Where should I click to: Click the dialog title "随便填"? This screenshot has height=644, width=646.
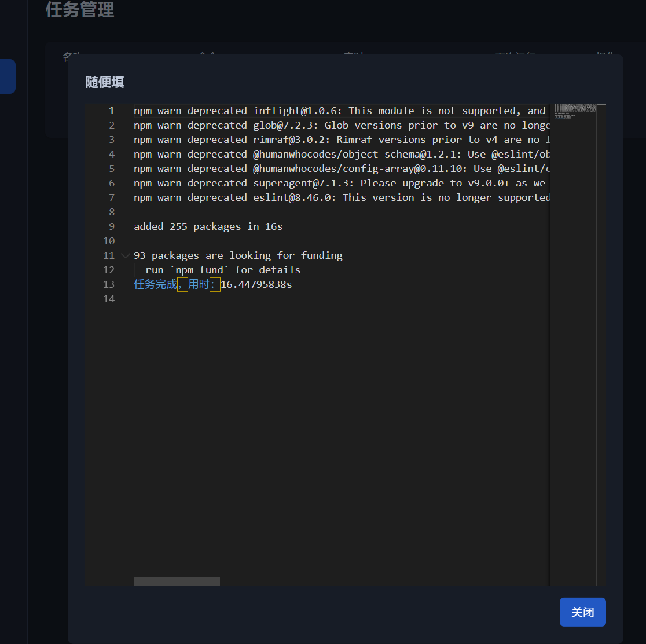pos(105,82)
